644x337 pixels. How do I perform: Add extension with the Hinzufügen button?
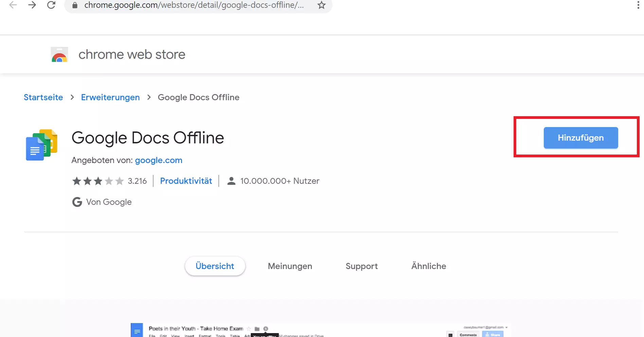click(x=580, y=138)
